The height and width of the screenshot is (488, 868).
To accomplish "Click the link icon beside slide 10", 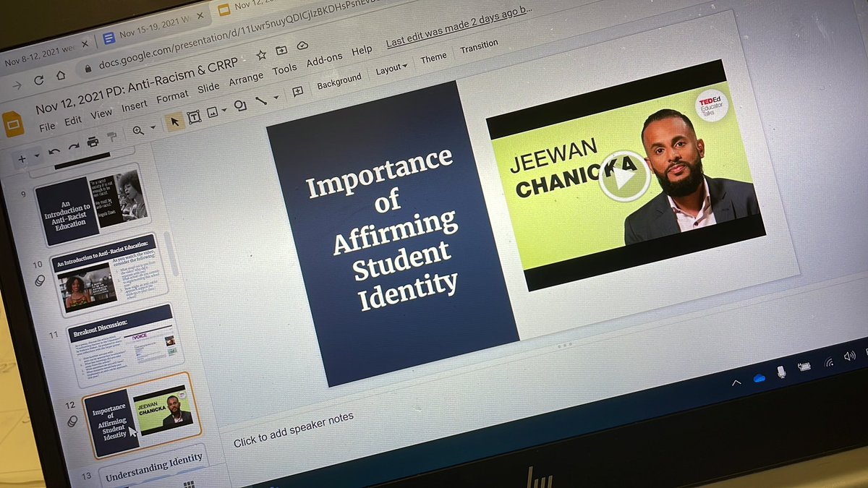I will (x=40, y=280).
